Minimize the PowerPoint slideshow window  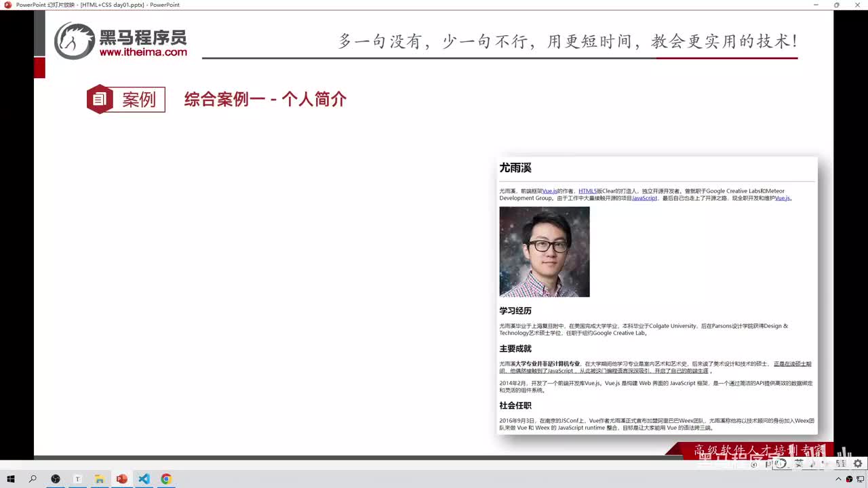coord(816,5)
